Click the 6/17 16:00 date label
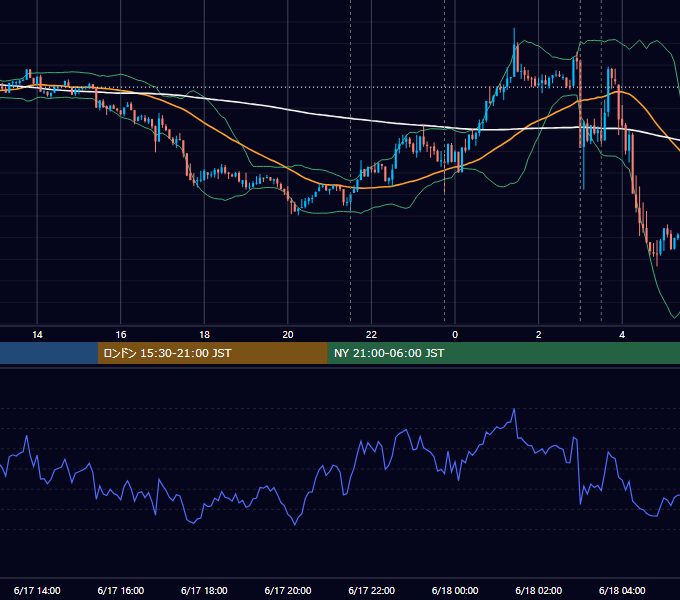The width and height of the screenshot is (680, 600). 121,590
